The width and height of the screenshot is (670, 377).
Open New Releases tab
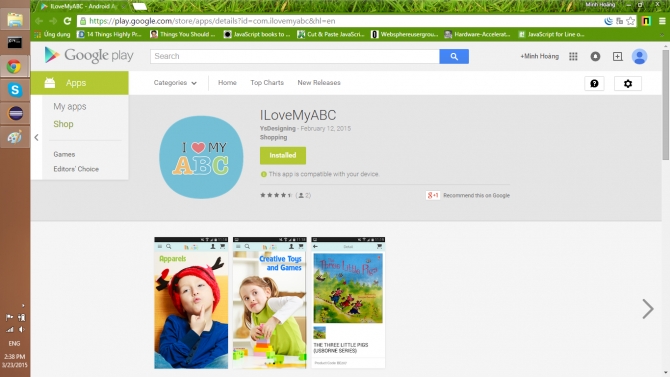(319, 83)
